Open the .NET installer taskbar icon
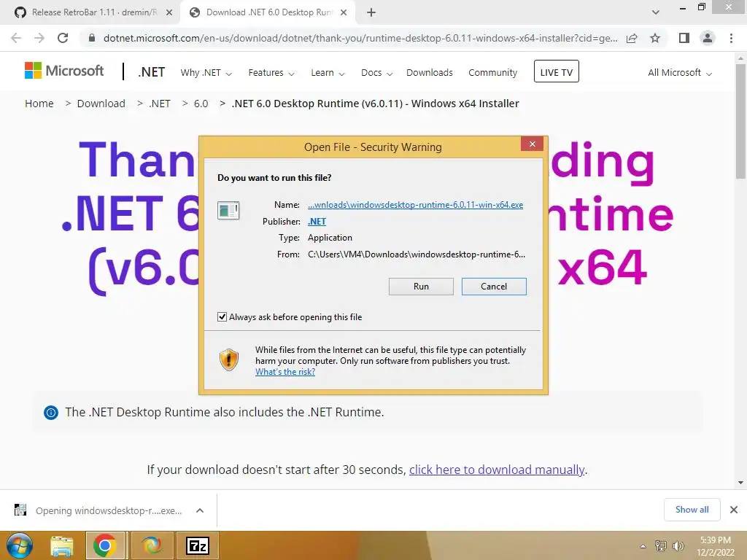Screen dimensions: 747x560 [152, 545]
